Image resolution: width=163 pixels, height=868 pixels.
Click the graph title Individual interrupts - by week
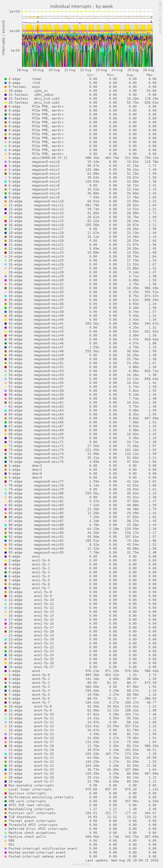click(81, 6)
